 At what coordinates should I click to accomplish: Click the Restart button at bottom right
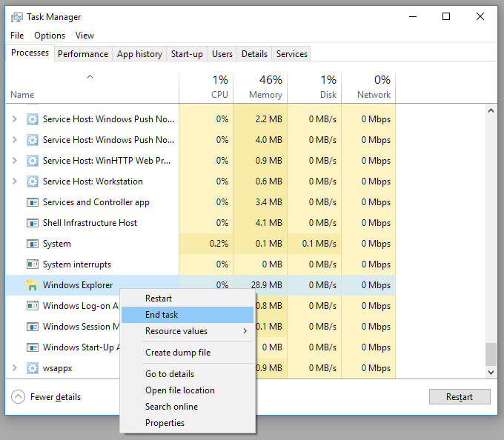[x=460, y=397]
